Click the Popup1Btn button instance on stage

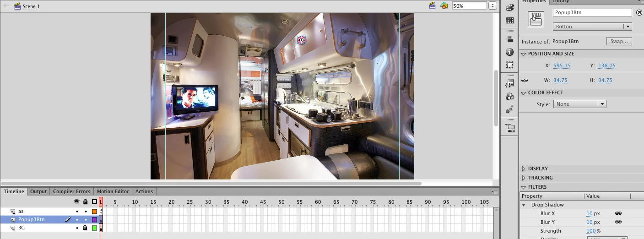click(x=301, y=40)
